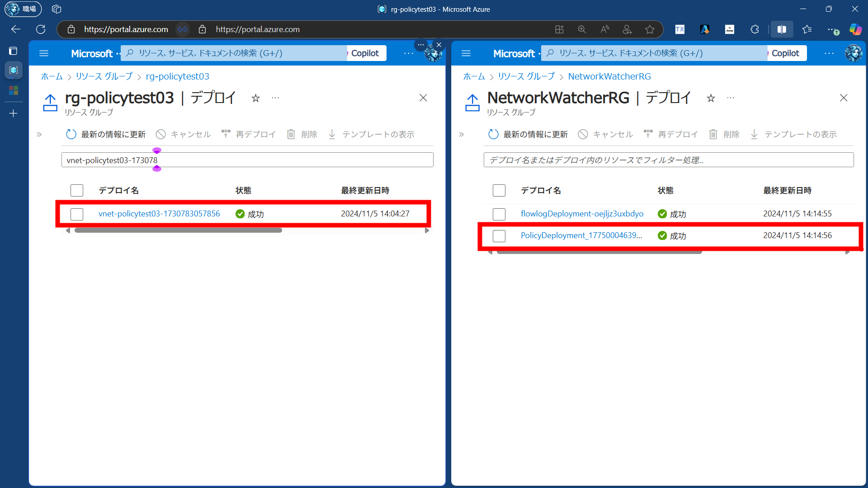This screenshot has height=488, width=868.
Task: Open the browser extensions puzzle icon
Action: tap(755, 29)
